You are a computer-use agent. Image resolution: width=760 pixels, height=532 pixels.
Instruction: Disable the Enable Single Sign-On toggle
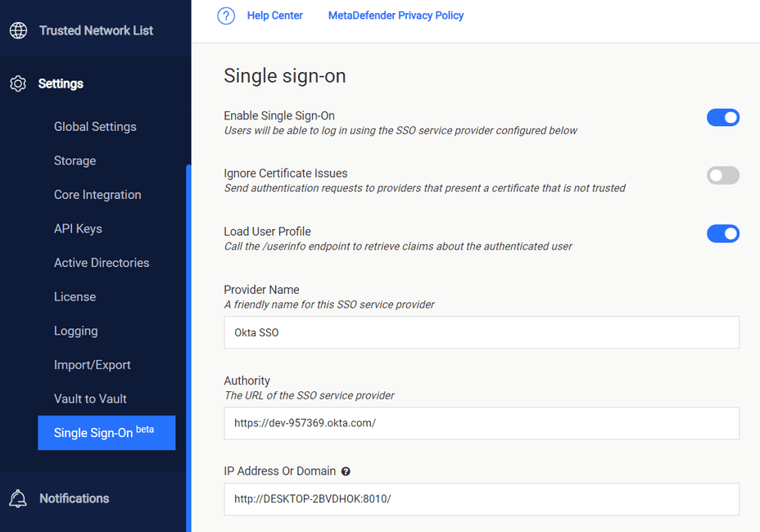pyautogui.click(x=722, y=117)
